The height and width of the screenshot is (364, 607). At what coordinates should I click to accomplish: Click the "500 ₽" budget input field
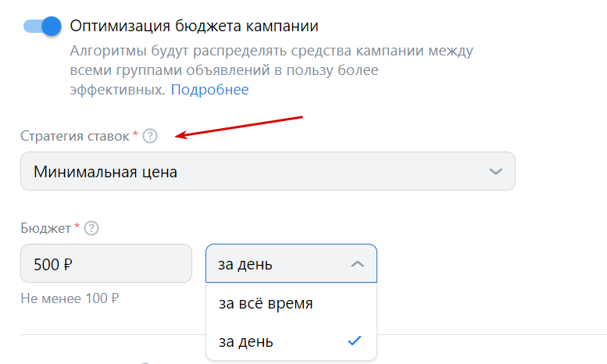(x=105, y=263)
